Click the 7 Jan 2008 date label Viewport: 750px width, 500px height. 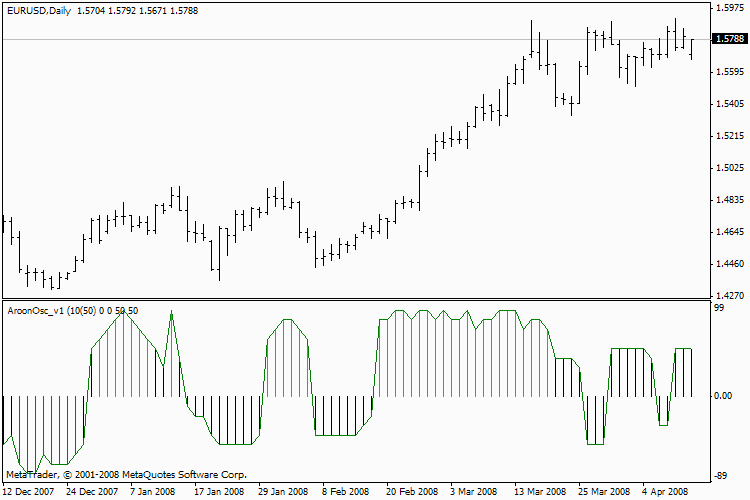[153, 492]
